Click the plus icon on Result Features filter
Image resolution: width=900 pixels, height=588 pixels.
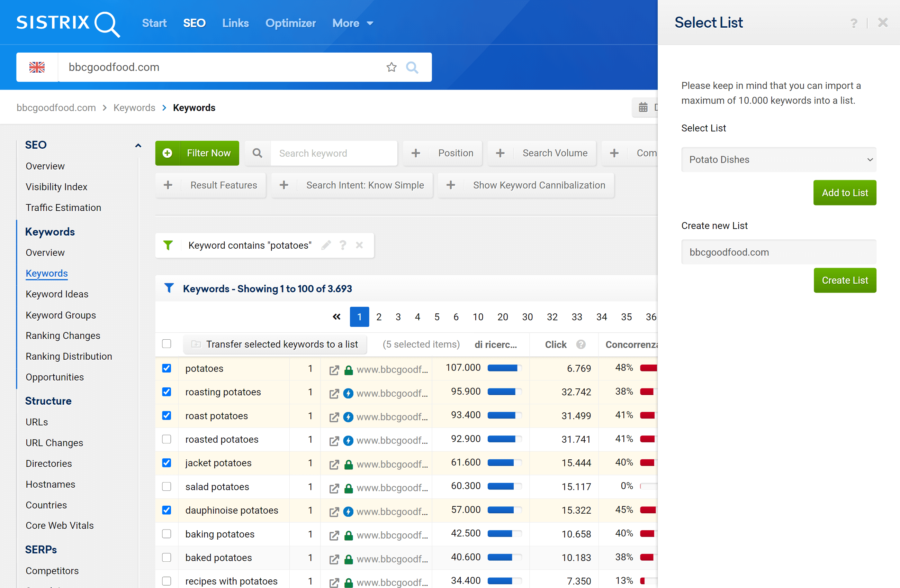pos(168,185)
